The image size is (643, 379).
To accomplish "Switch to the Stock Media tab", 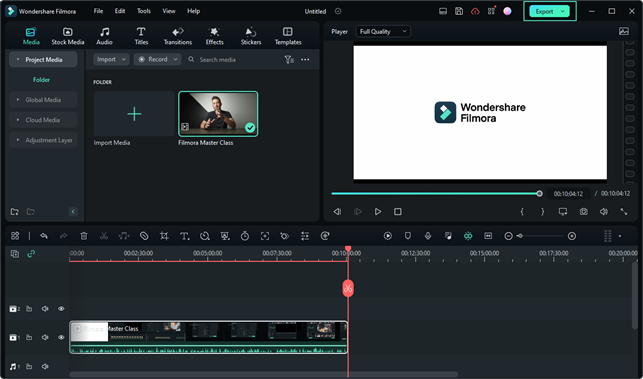I will (x=68, y=36).
